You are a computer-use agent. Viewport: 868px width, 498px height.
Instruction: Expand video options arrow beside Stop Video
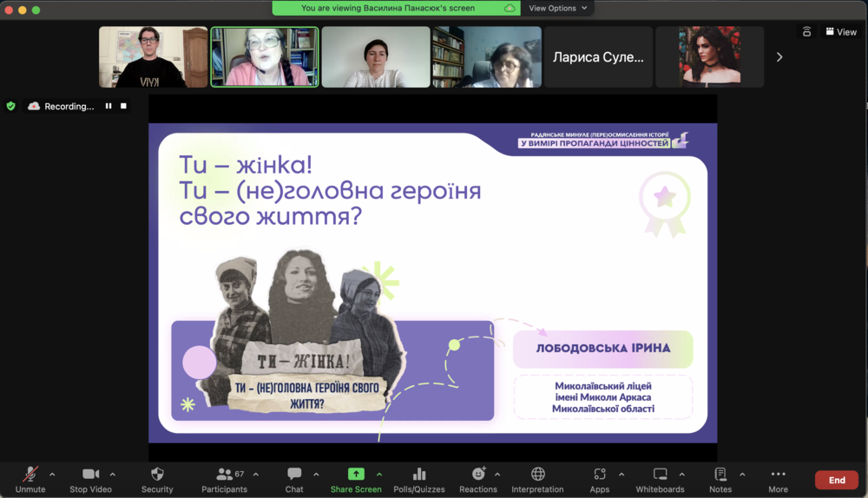[113, 475]
